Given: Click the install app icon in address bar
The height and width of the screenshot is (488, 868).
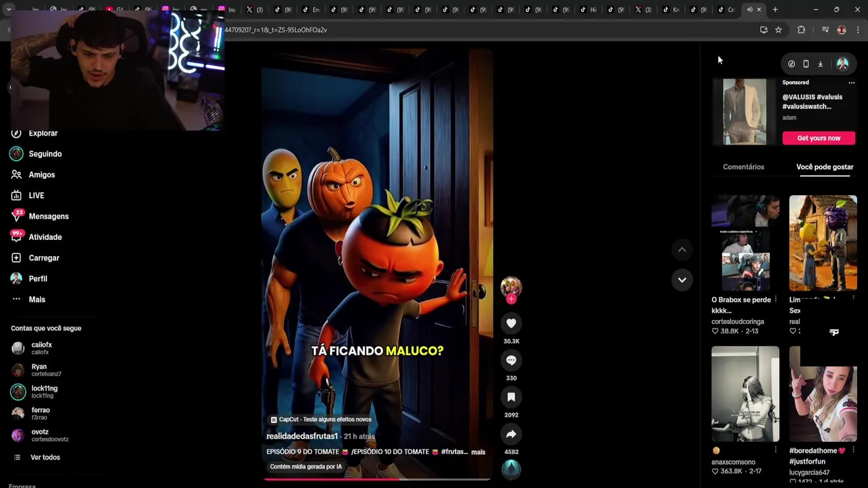Looking at the screenshot, I should coord(764,30).
